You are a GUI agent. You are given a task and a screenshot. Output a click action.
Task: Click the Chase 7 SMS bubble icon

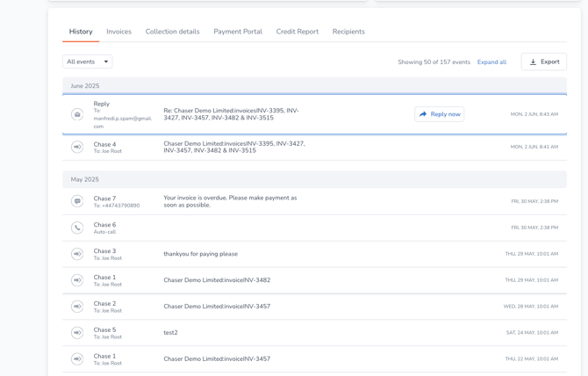pyautogui.click(x=77, y=201)
